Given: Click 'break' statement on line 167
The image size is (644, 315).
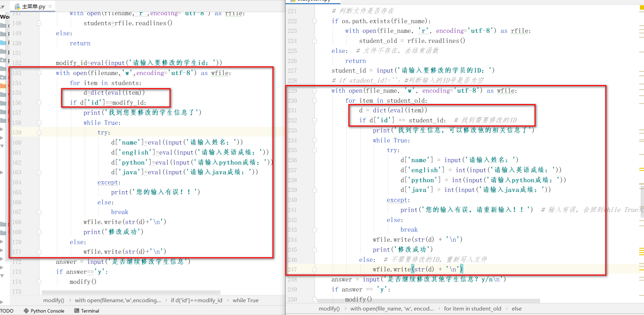Looking at the screenshot, I should click(x=120, y=212).
